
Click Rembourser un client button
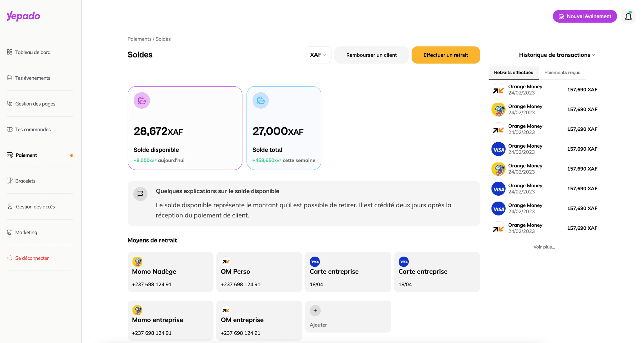tap(371, 55)
